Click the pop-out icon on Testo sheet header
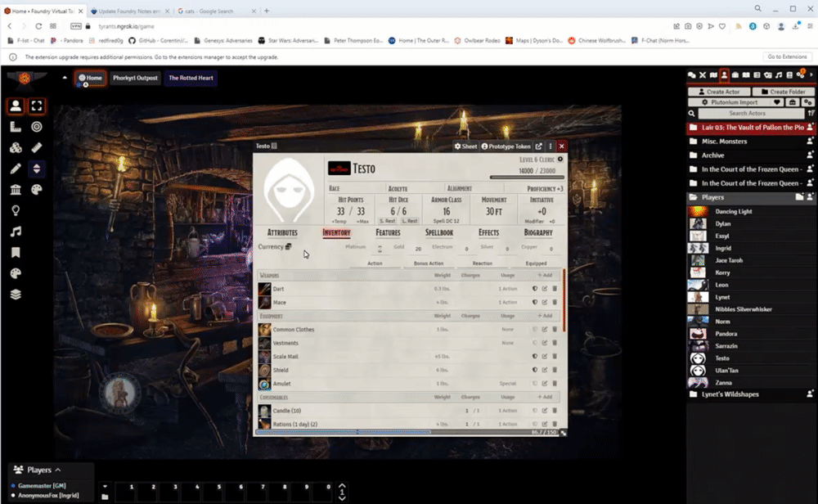Viewport: 818px width, 504px height. point(539,146)
